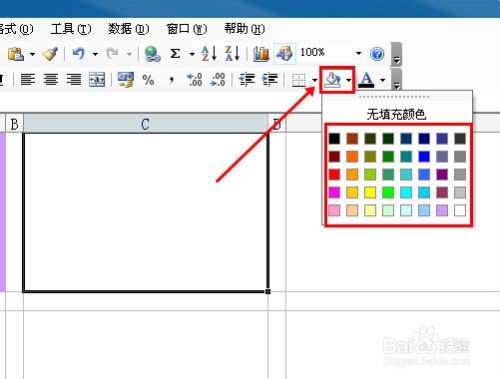Image resolution: width=500 pixels, height=379 pixels.
Task: Align cell text left
Action: [x=28, y=80]
